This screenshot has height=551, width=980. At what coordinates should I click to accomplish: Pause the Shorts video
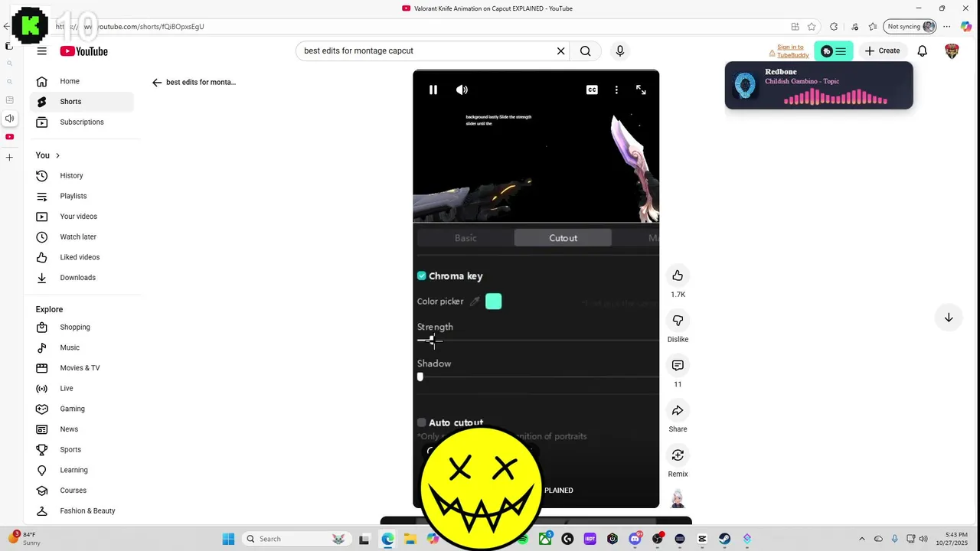click(x=433, y=90)
